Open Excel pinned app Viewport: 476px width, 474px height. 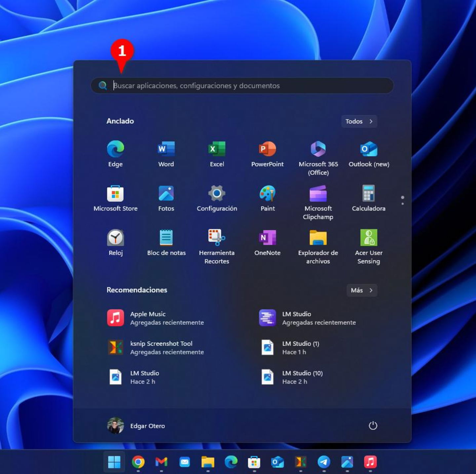click(217, 154)
